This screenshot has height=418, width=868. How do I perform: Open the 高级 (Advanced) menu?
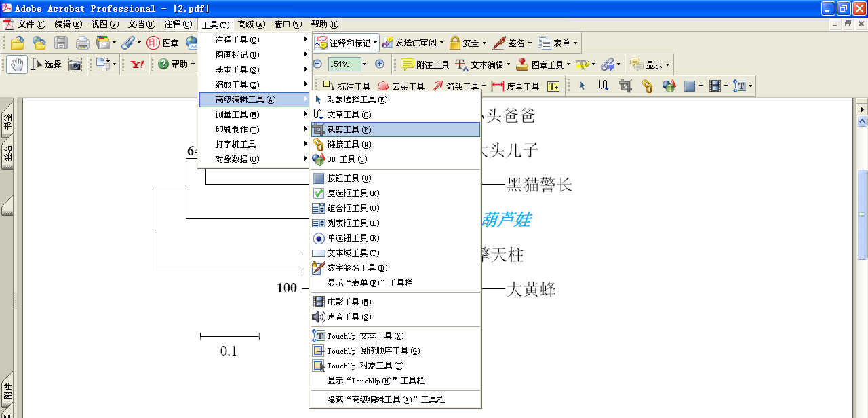point(251,24)
